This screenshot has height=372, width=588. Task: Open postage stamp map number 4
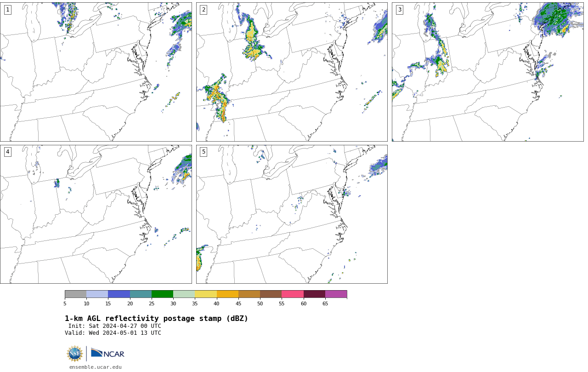click(96, 214)
